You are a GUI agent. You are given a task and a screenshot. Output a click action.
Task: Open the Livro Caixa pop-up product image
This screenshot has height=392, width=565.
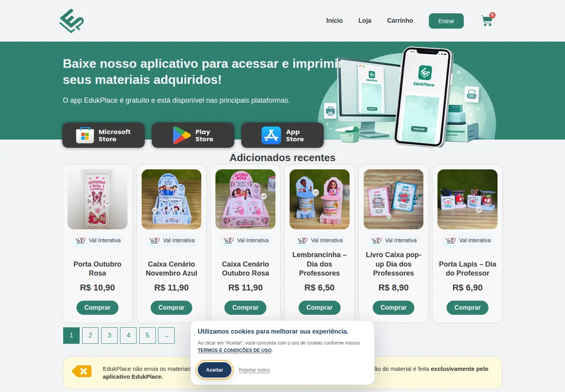[x=394, y=199]
